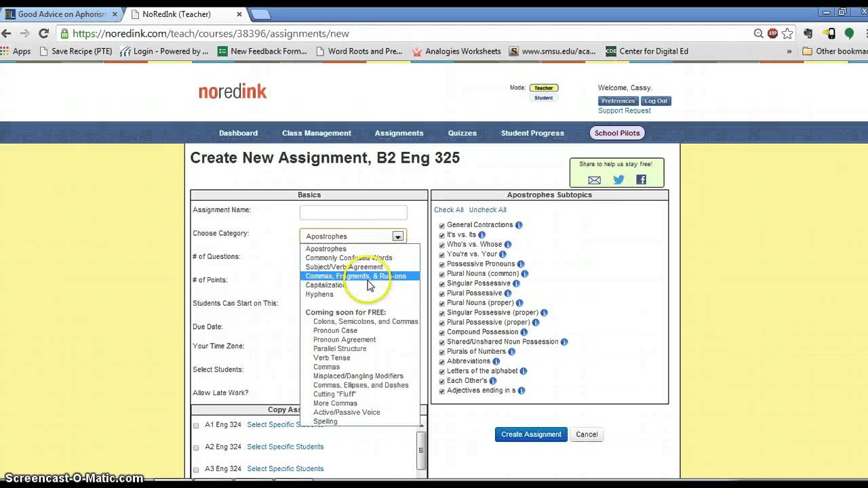Switch to the Good Advice on Aphorisms tab
868x488 pixels.
(61, 14)
